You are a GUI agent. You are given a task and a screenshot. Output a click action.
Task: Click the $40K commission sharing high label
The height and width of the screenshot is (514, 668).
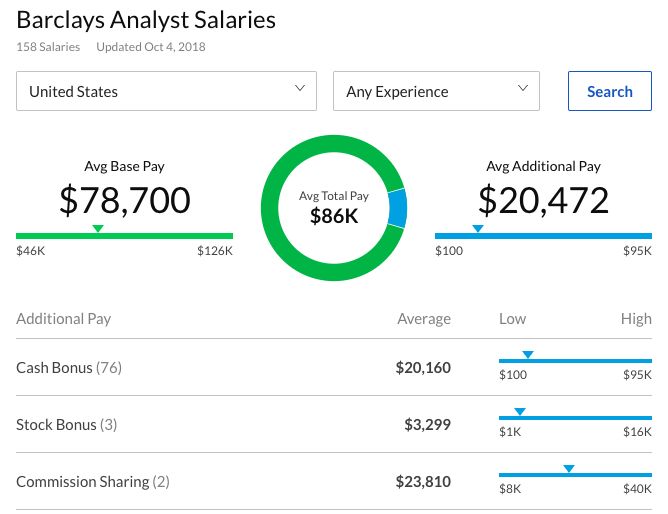coord(637,488)
